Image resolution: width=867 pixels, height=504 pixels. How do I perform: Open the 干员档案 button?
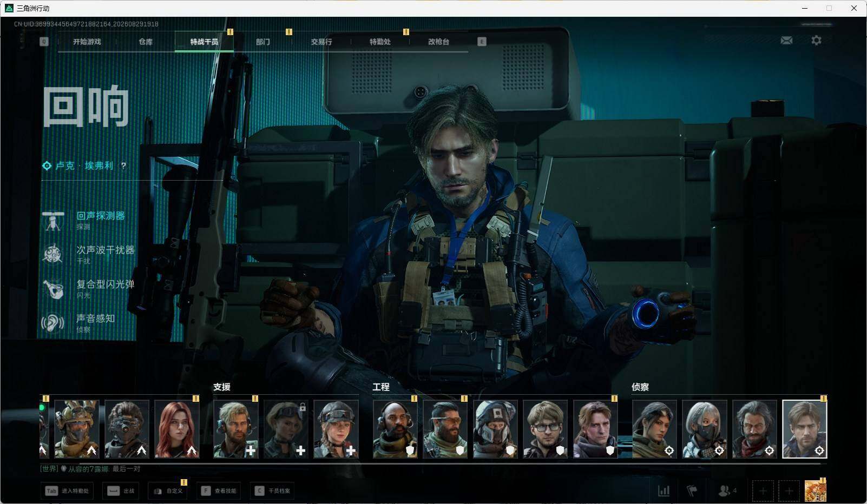[x=272, y=491]
